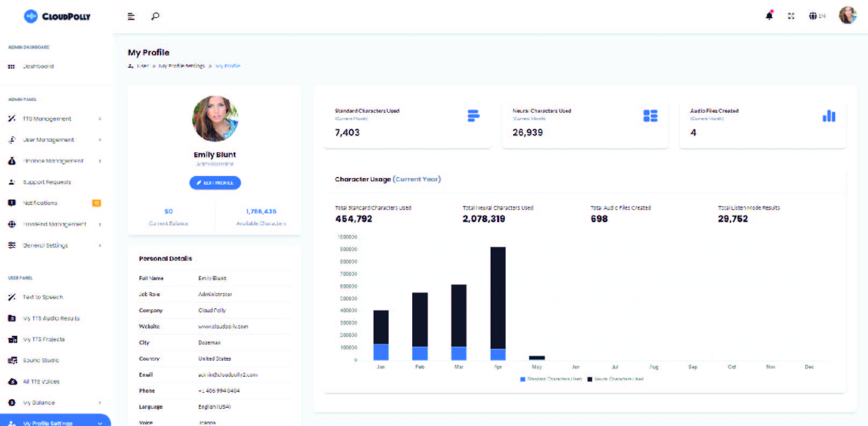Click User Management icon

[12, 139]
